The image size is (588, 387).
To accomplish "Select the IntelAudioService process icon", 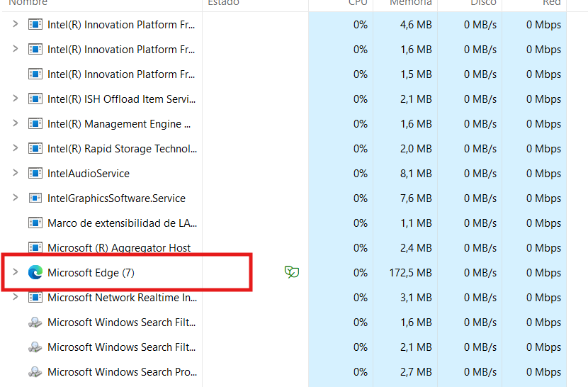I will 35,173.
